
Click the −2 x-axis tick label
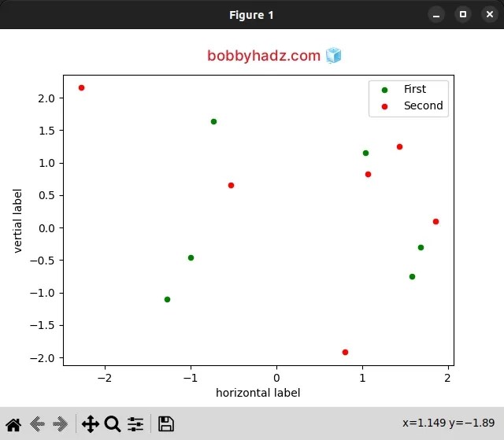pyautogui.click(x=105, y=378)
